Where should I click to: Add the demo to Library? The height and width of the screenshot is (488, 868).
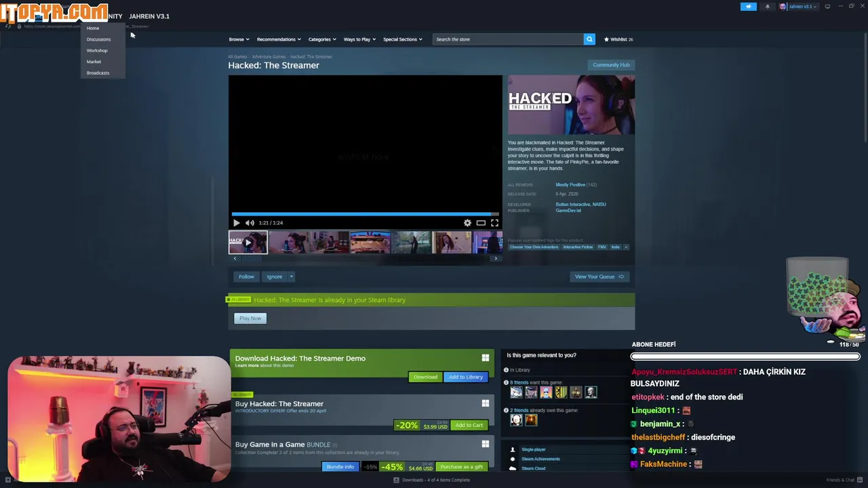[x=466, y=377]
